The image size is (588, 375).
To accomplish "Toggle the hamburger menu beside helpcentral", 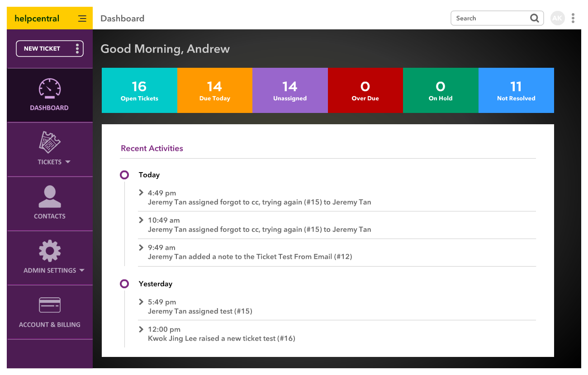I will pyautogui.click(x=82, y=19).
